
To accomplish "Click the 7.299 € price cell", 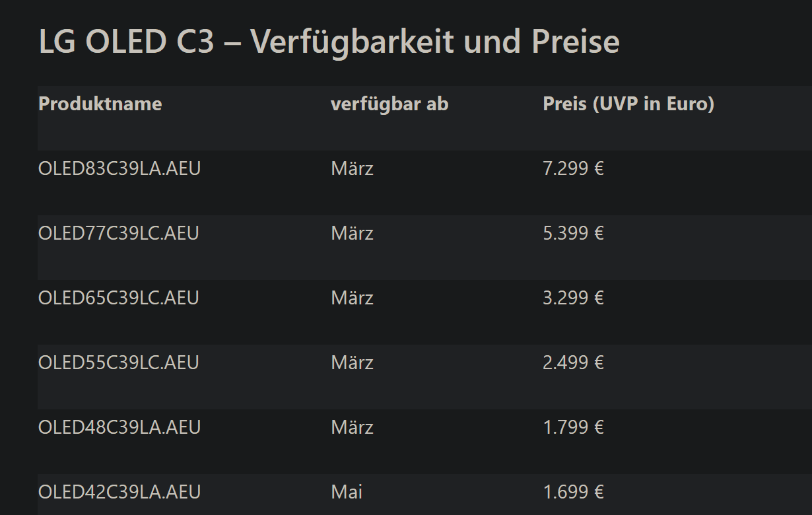I will pos(573,169).
